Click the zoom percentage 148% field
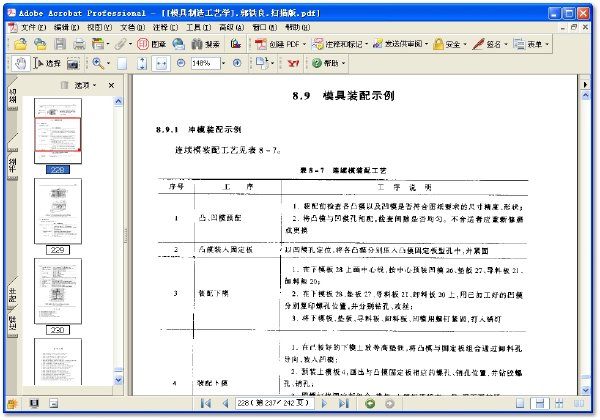Image resolution: width=600 pixels, height=420 pixels. pyautogui.click(x=205, y=63)
